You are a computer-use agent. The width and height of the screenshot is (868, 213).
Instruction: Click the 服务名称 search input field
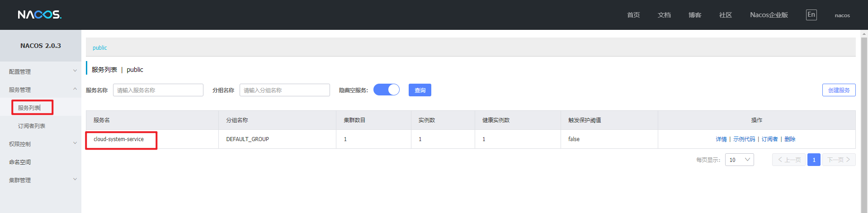tap(158, 90)
